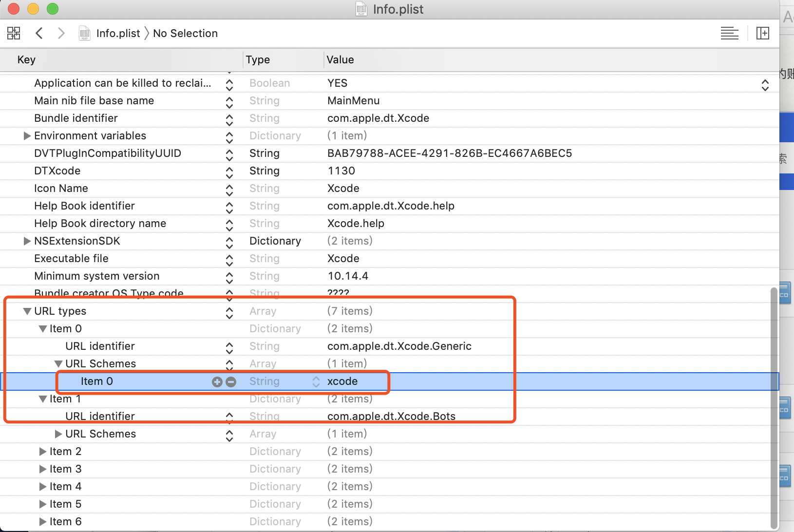
Task: Expand URL Schemes under Item 1
Action: 58,434
